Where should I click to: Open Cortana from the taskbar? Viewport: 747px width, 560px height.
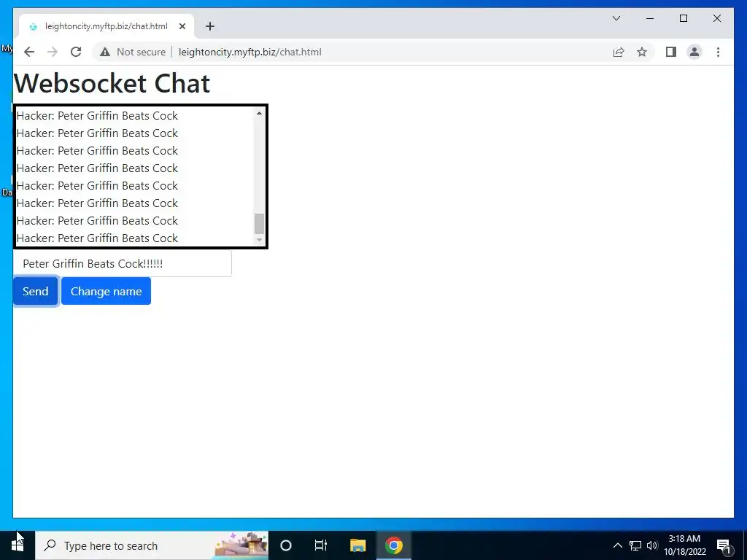pyautogui.click(x=286, y=545)
